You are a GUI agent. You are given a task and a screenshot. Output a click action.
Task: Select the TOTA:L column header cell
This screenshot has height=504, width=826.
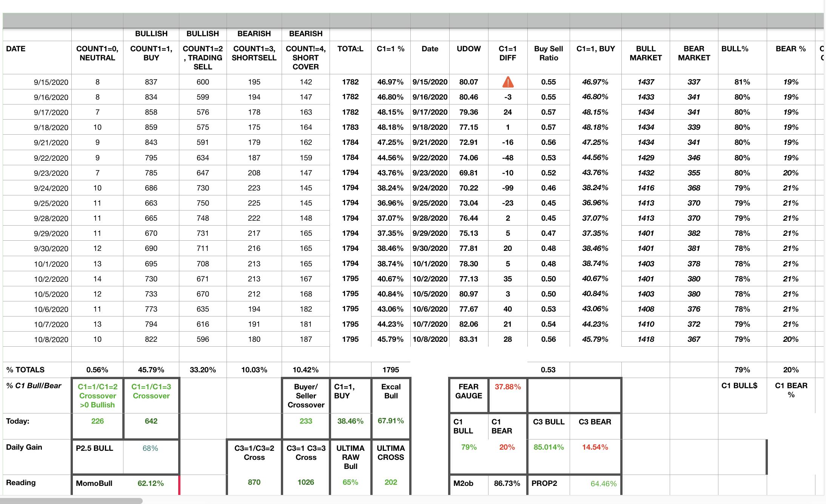(x=350, y=49)
